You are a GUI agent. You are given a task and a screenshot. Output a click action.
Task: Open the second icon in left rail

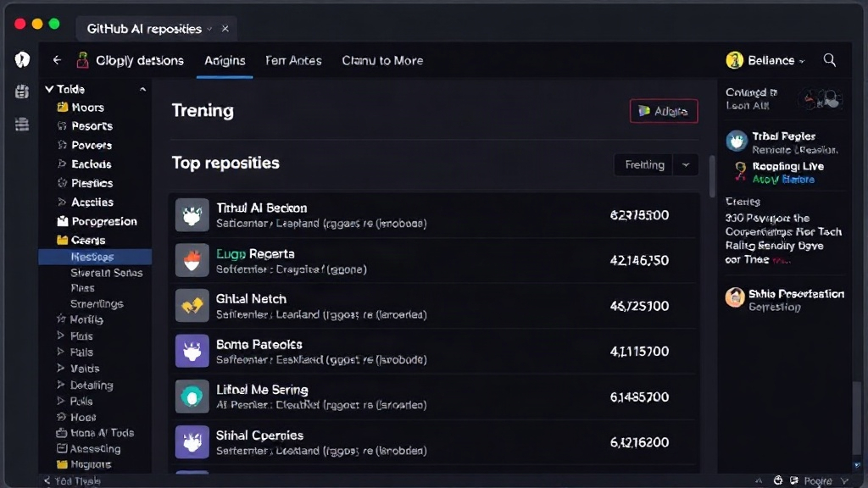tap(22, 91)
